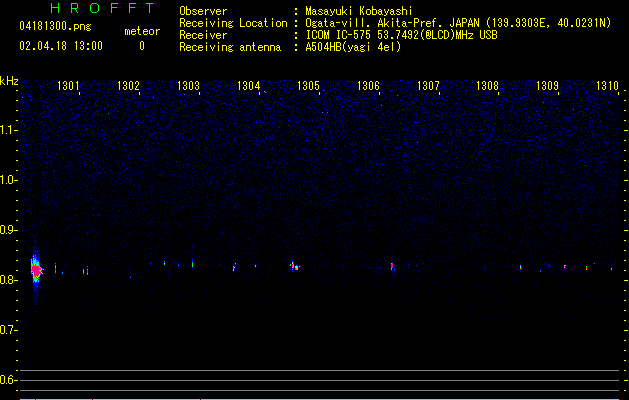Click the date stamp 02.04.18 13:00
The height and width of the screenshot is (400, 629).
(61, 46)
